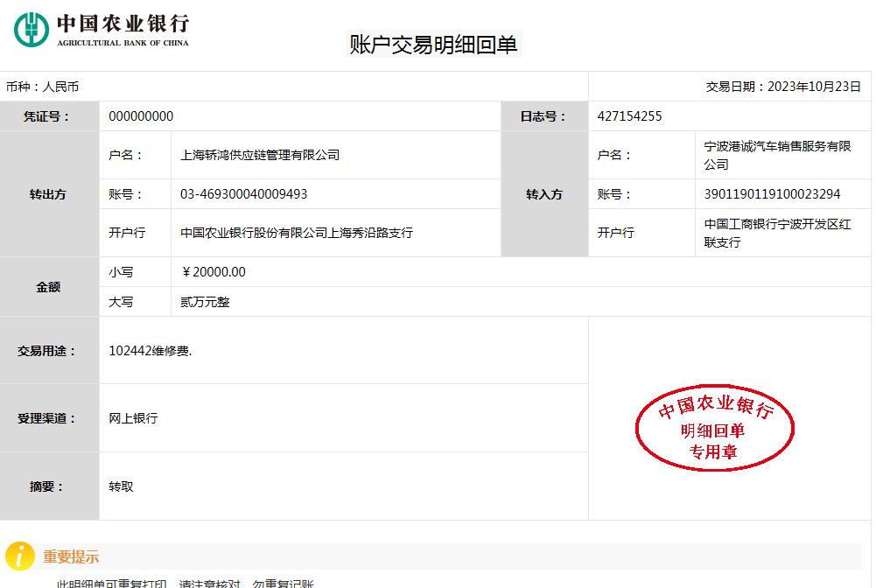Image resolution: width=876 pixels, height=588 pixels.
Task: Click the transaction date 2023年10月23日
Action: point(814,87)
